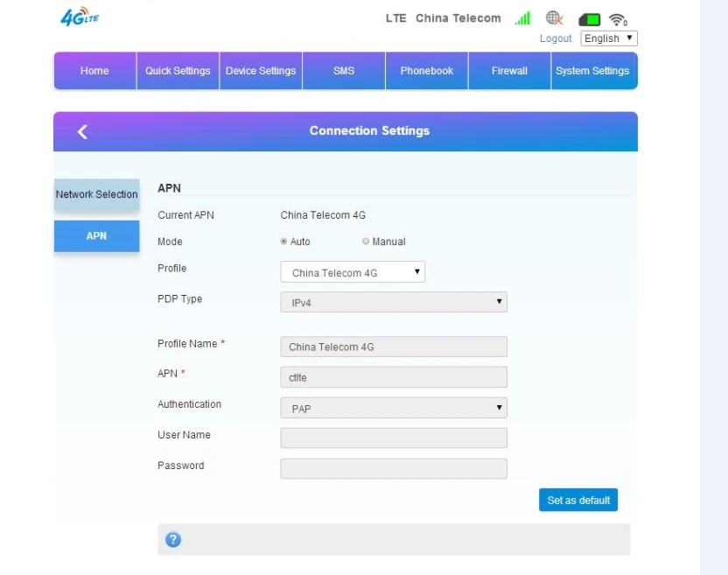The image size is (728, 575).
Task: Go back using the left arrow icon
Action: tap(82, 132)
